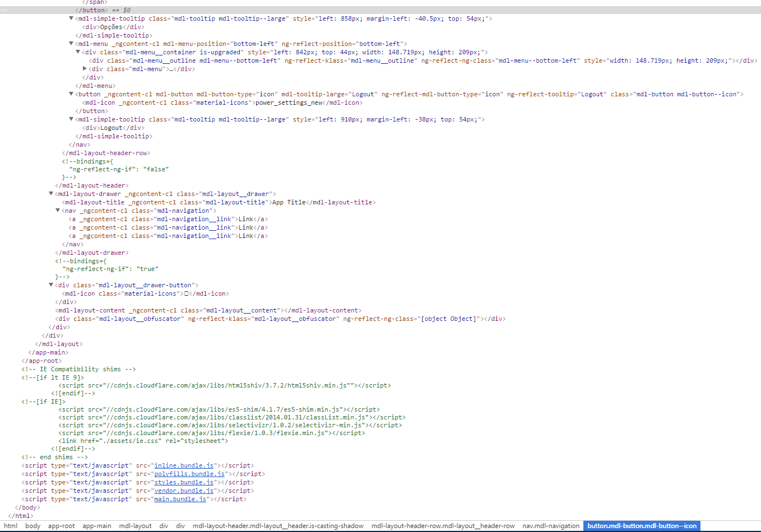The width and height of the screenshot is (761, 532).
Task: Select the mdl-layout-content element row
Action: (208, 310)
